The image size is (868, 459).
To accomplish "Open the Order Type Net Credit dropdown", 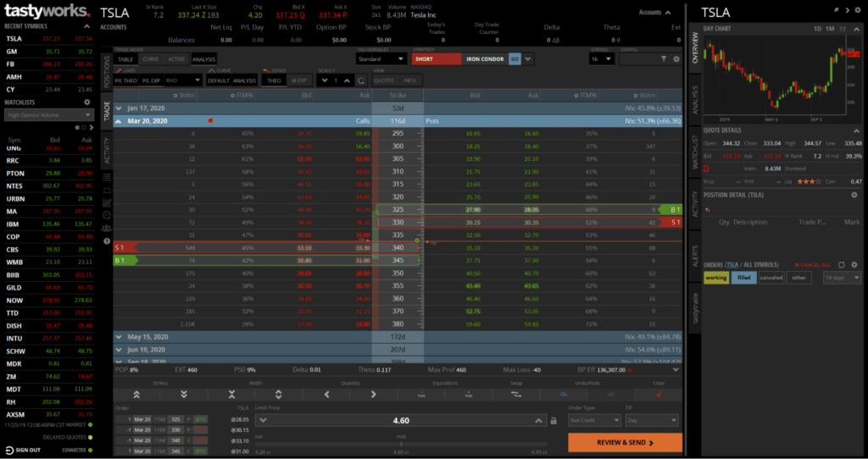I will click(x=595, y=421).
